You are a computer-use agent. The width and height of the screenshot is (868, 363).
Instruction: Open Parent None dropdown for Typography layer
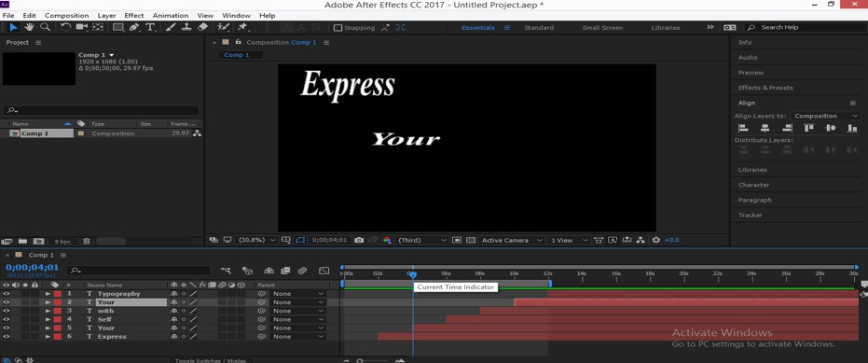click(x=297, y=294)
